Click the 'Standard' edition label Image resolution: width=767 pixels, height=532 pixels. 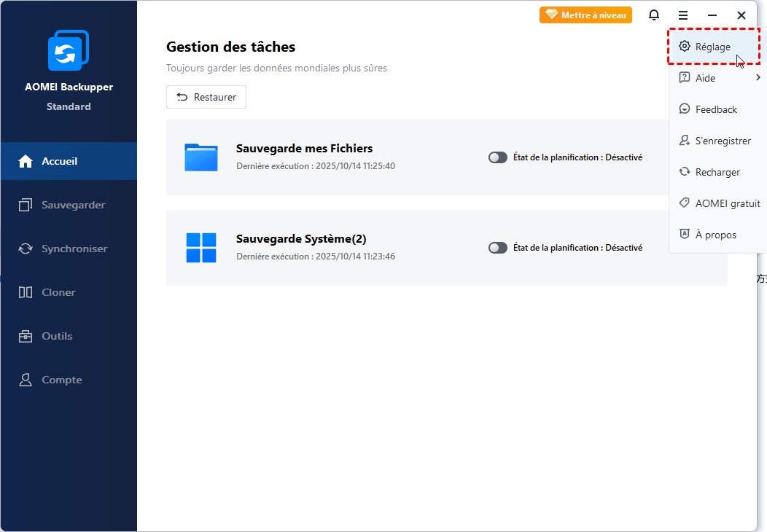point(69,106)
